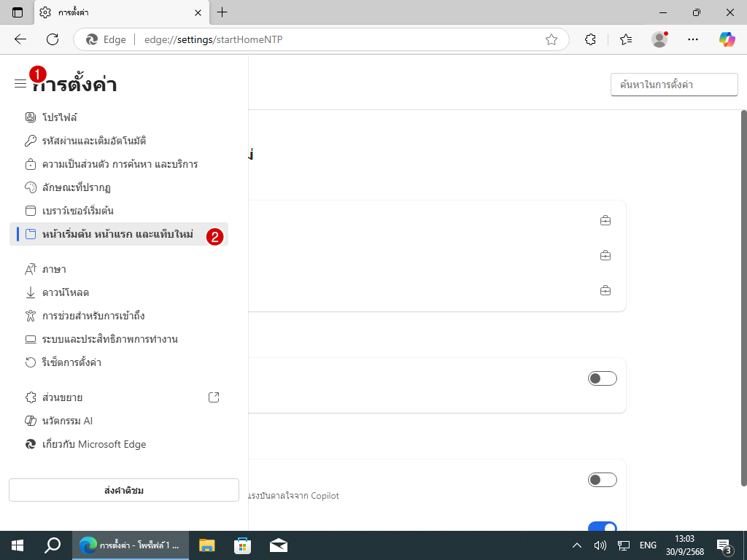Screen dimensions: 747x560
Task: Open Settings and more three-dots menu
Action: (693, 39)
